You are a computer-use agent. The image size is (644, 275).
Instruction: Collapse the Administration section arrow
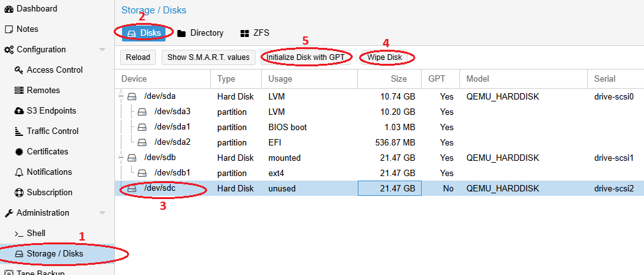tap(102, 213)
